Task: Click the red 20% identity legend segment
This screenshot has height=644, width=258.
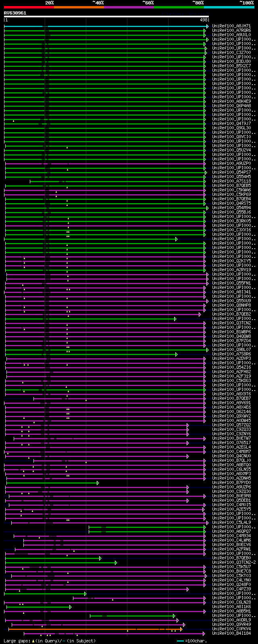Action: click(29, 7)
